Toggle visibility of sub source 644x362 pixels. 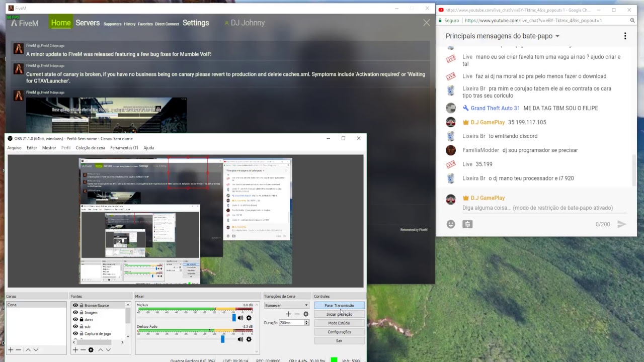tap(75, 326)
